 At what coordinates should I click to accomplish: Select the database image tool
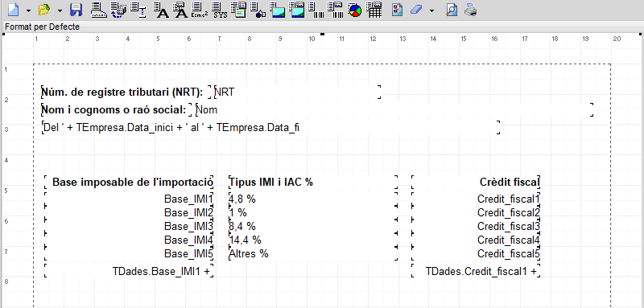pyautogui.click(x=297, y=10)
